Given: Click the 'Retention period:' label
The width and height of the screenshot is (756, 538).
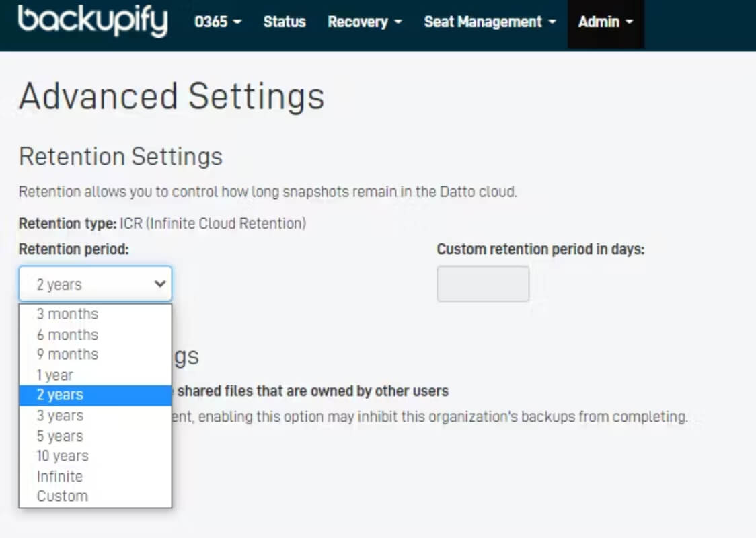Looking at the screenshot, I should pos(74,249).
